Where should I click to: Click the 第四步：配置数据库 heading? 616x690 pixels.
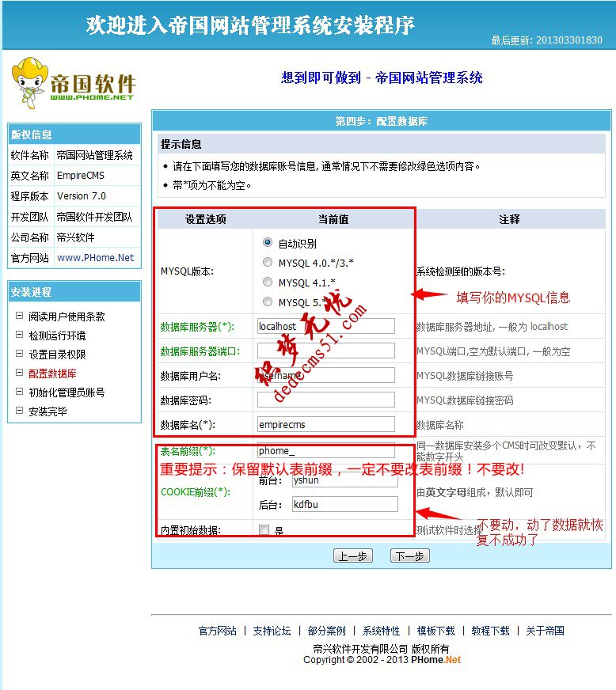pos(382,121)
